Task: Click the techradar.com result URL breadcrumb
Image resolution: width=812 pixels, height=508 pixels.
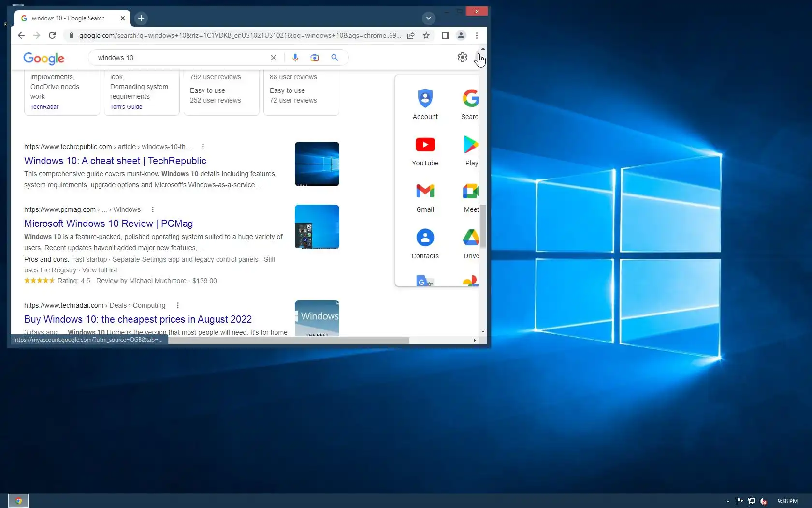Action: pyautogui.click(x=95, y=305)
